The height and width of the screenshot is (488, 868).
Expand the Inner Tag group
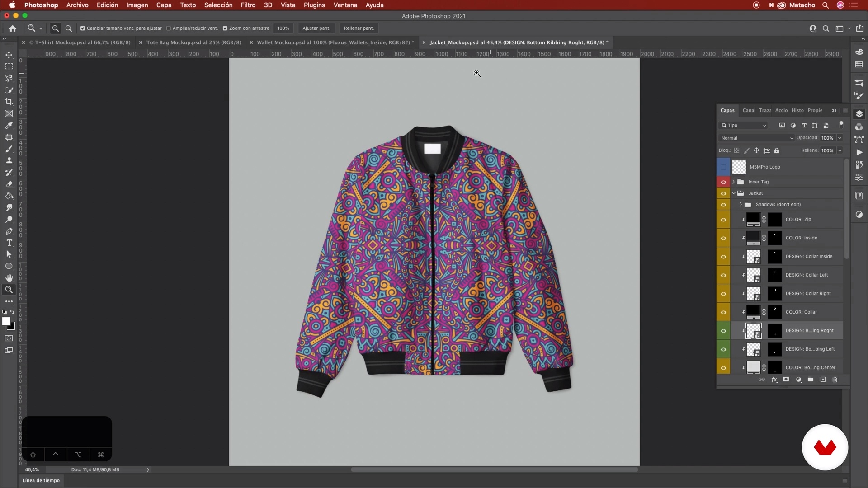point(733,182)
